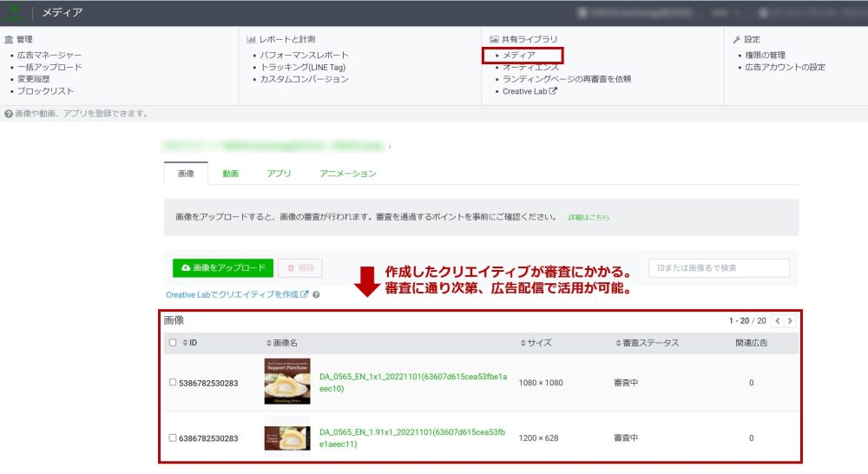Click the 画像をアップロード button
The image size is (868, 474).
[x=222, y=268]
